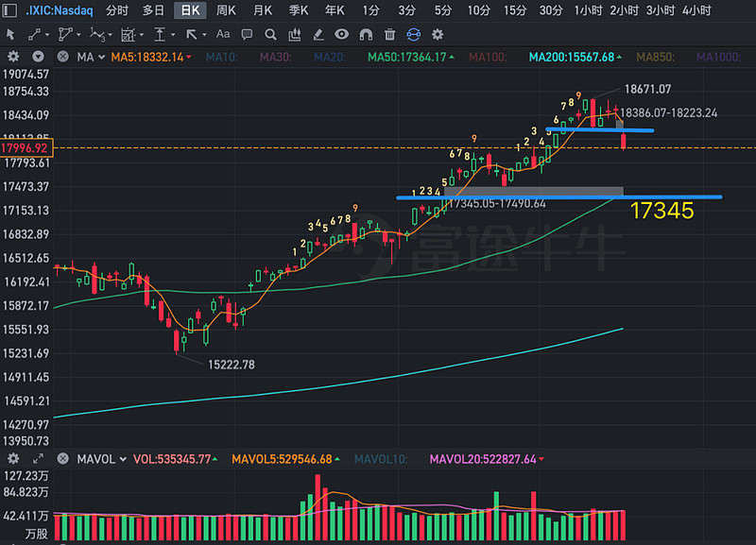Click the magnifier search icon
This screenshot has height=545, width=756.
pyautogui.click(x=270, y=35)
